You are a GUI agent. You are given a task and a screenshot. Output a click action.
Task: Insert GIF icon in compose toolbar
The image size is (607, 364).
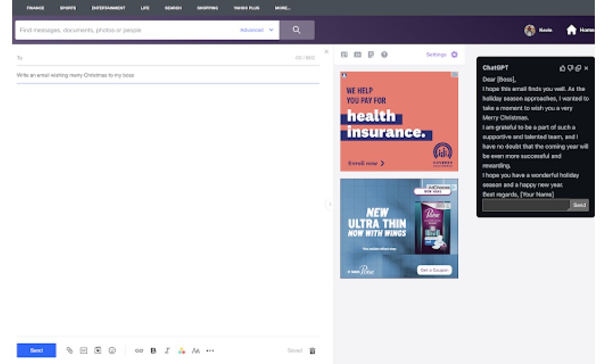pyautogui.click(x=84, y=351)
